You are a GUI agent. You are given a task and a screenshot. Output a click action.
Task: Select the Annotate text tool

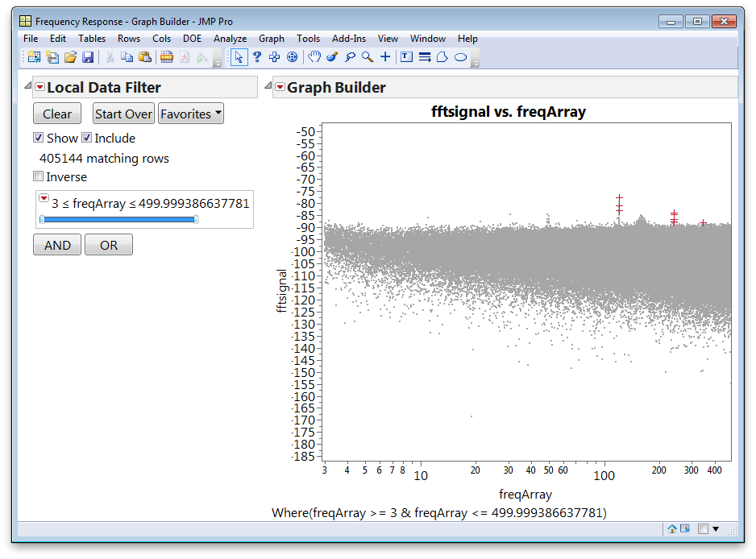405,57
